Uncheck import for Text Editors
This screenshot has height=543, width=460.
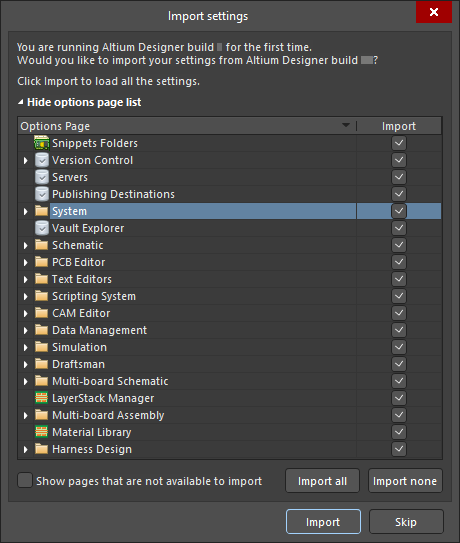[x=399, y=278]
